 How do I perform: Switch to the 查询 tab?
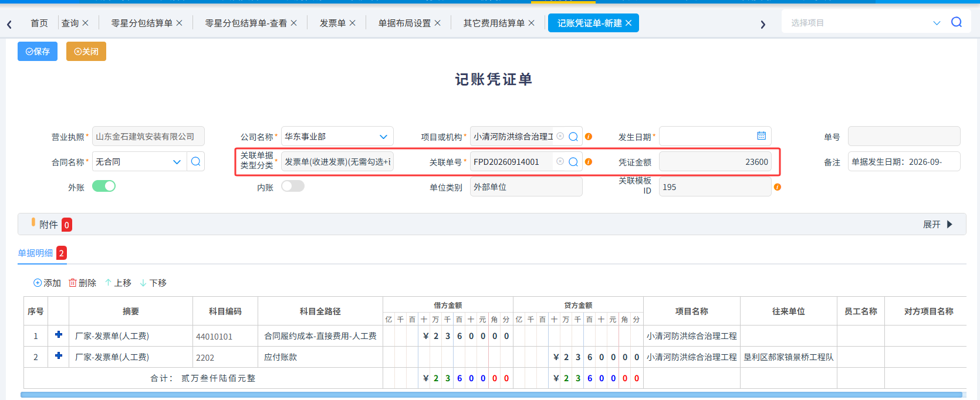70,23
